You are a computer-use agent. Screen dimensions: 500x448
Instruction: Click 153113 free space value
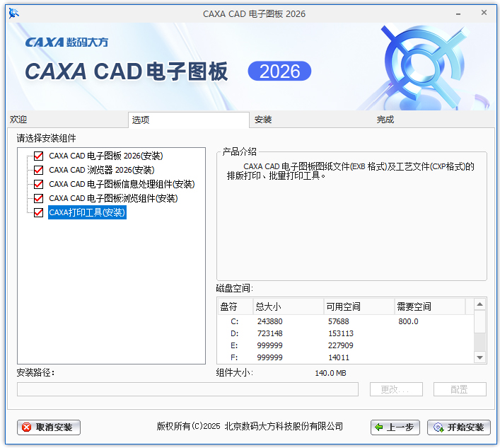pos(341,333)
